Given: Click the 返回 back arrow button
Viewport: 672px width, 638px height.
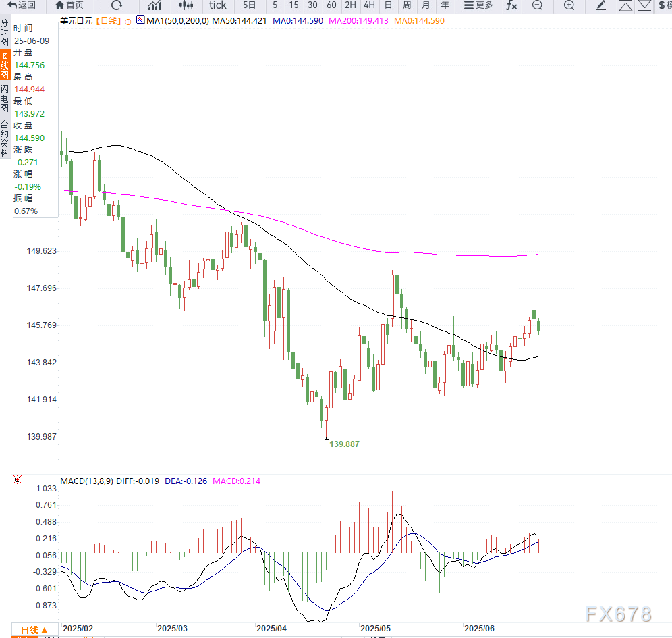Looking at the screenshot, I should (22, 5).
